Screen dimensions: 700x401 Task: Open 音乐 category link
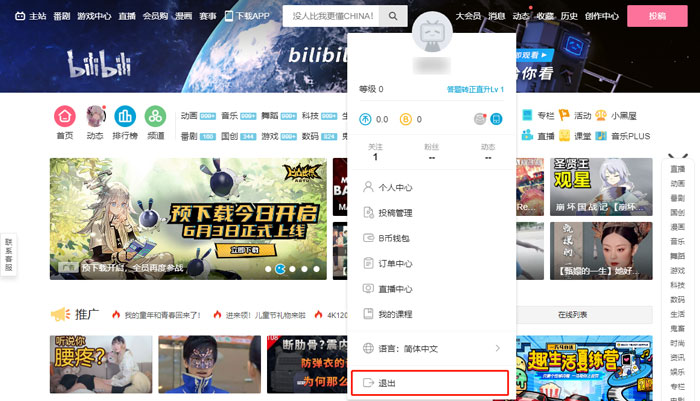pyautogui.click(x=229, y=116)
